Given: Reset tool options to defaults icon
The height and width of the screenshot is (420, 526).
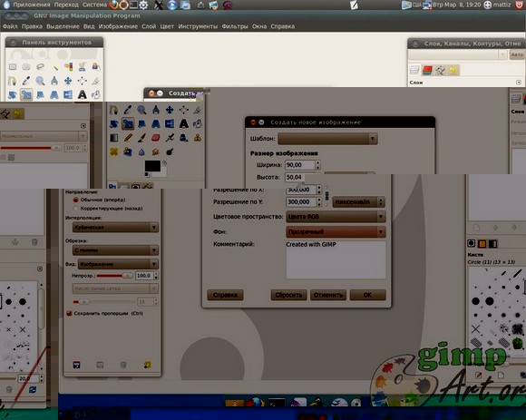Looking at the screenshot, I should pos(147,365).
